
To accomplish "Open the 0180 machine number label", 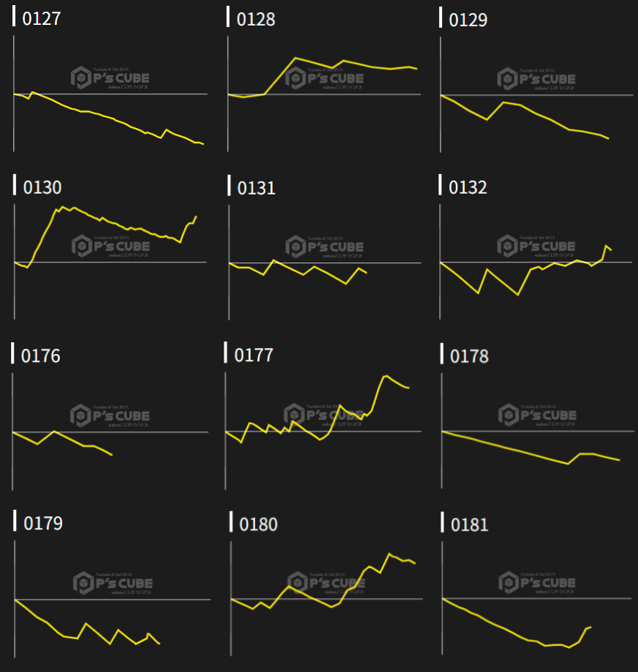I will 258,524.
